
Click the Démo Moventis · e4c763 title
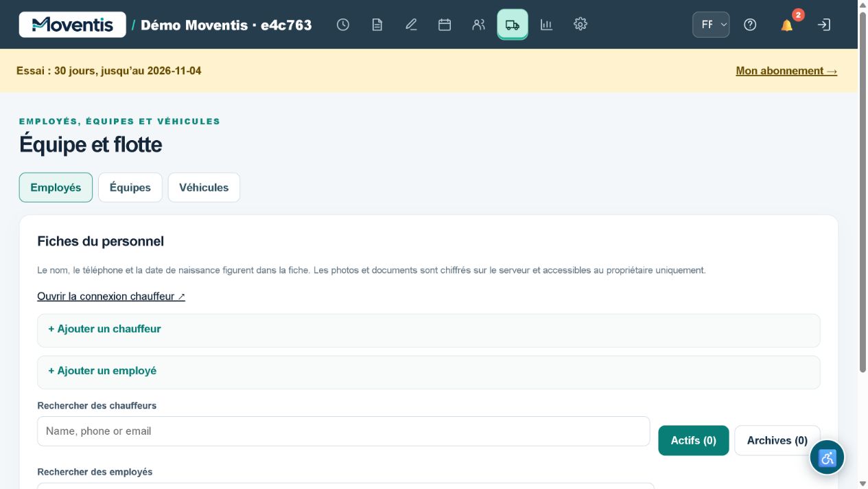(x=226, y=25)
